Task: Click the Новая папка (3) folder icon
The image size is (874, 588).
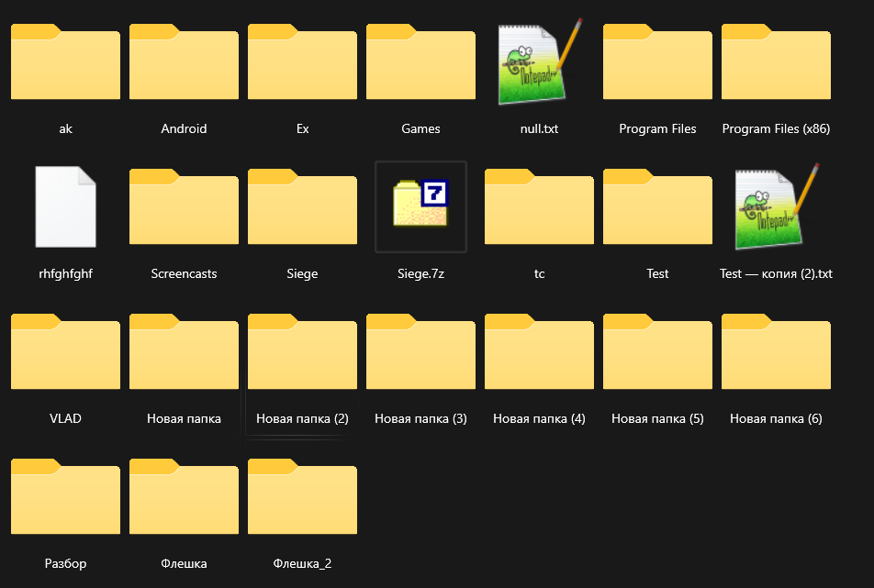Action: tap(420, 351)
